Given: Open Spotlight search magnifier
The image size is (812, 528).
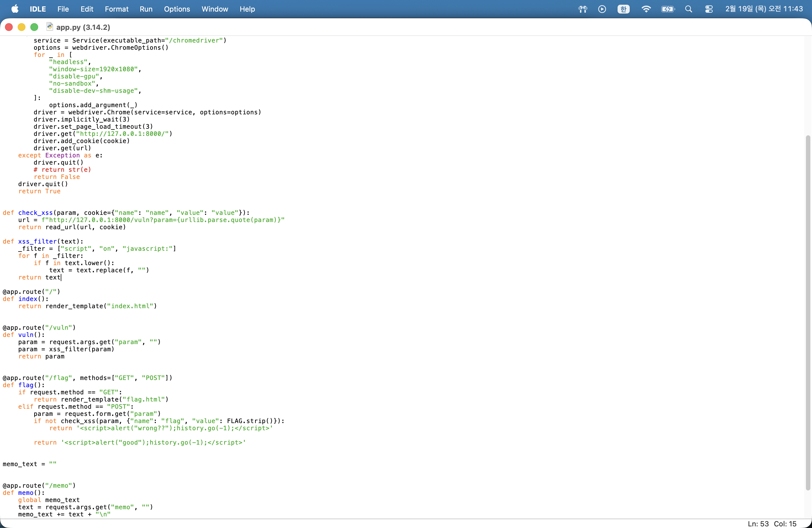Looking at the screenshot, I should [x=689, y=9].
